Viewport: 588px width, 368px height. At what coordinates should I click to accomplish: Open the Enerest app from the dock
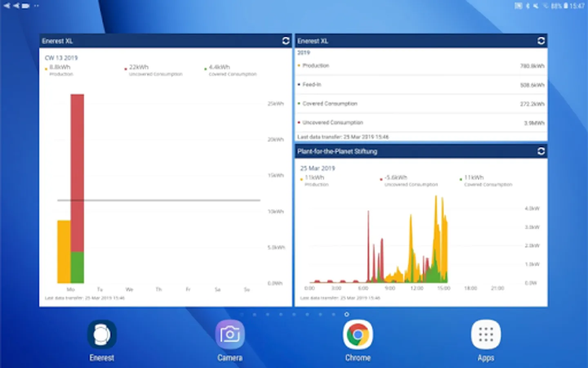pyautogui.click(x=102, y=341)
